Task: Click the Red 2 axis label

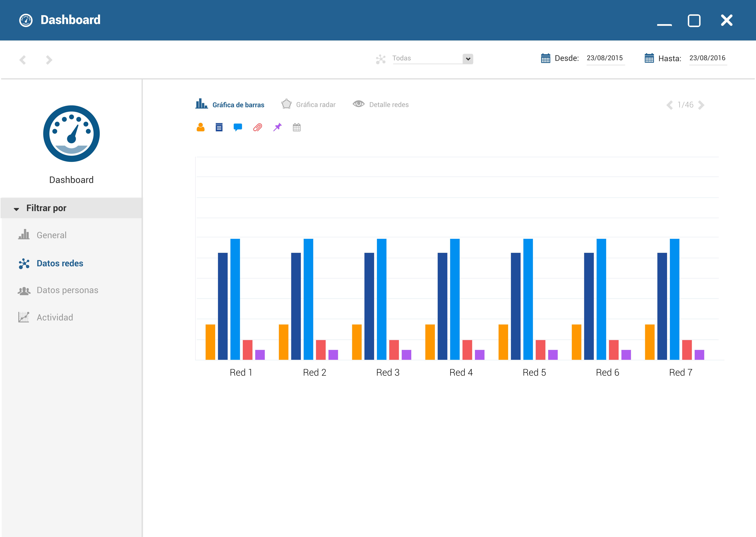Action: tap(315, 373)
